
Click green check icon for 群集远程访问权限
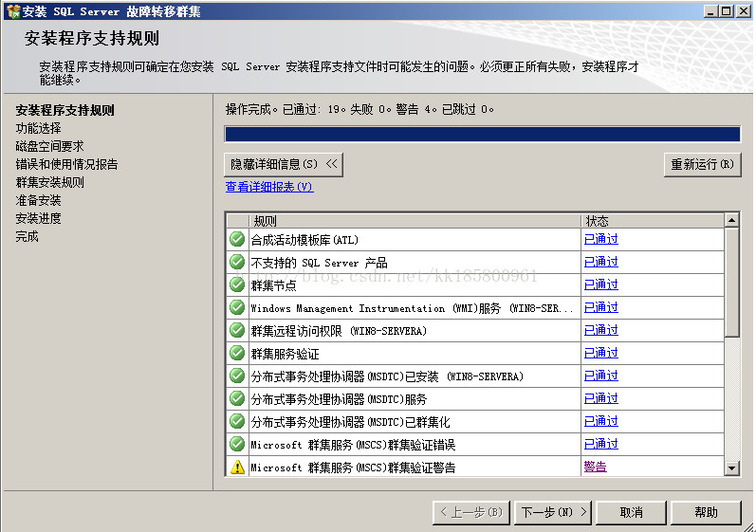pos(237,330)
